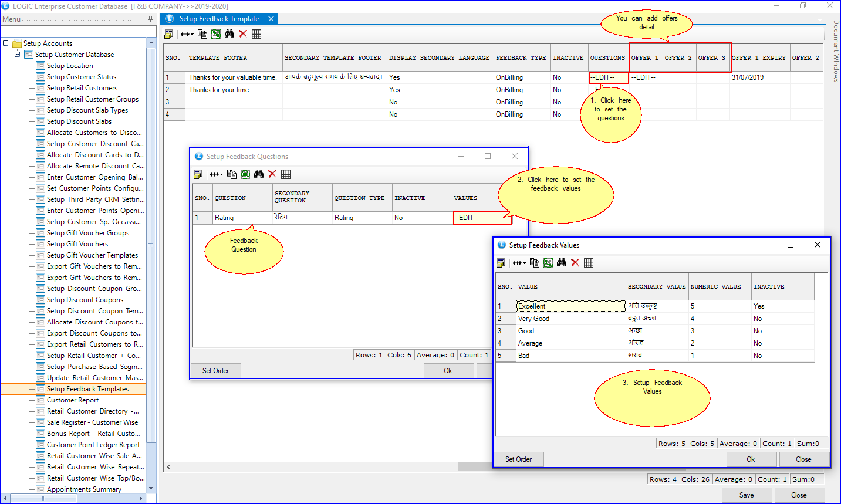Click first window icon in main template toolbar

[x=169, y=34]
